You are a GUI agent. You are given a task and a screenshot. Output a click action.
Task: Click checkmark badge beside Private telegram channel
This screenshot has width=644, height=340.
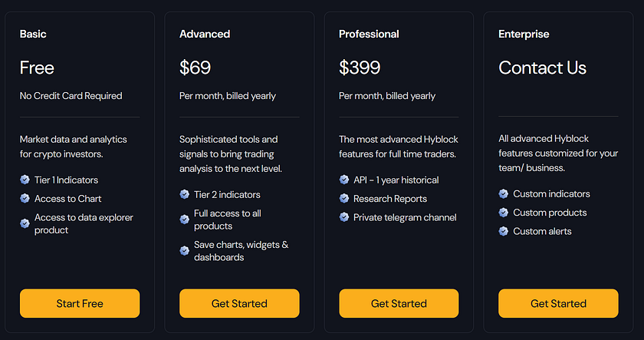344,217
